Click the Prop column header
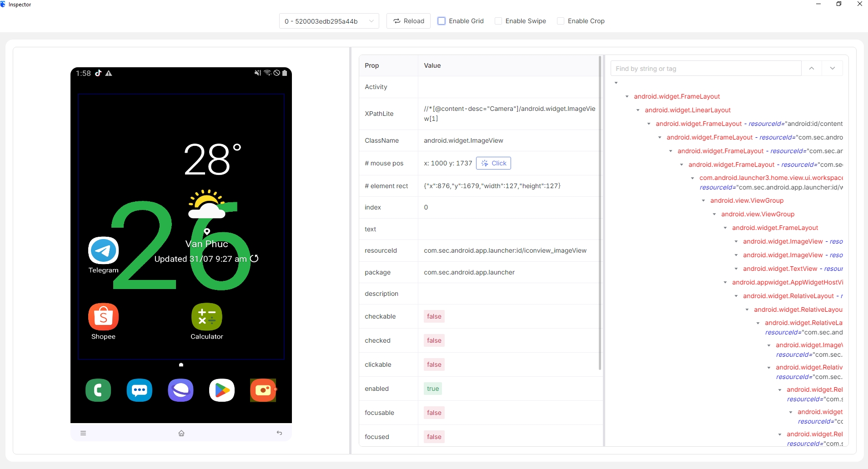This screenshot has height=469, width=868. pos(371,65)
